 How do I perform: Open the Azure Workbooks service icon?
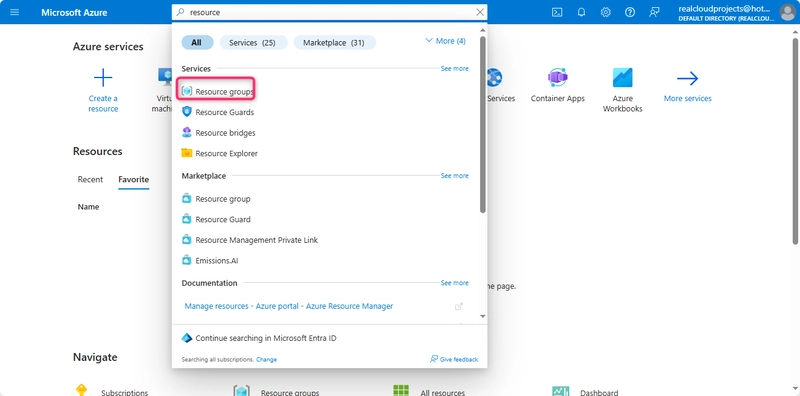pyautogui.click(x=622, y=78)
